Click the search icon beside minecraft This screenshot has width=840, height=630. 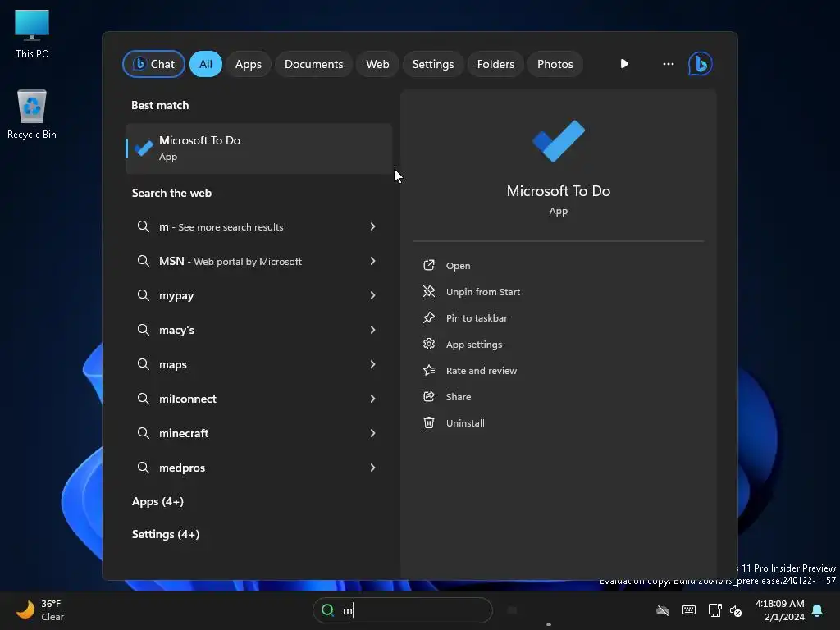pos(143,433)
